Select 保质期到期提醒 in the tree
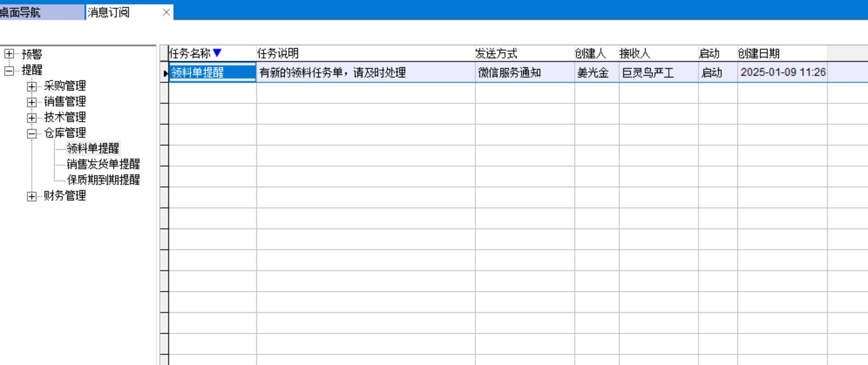 (103, 180)
